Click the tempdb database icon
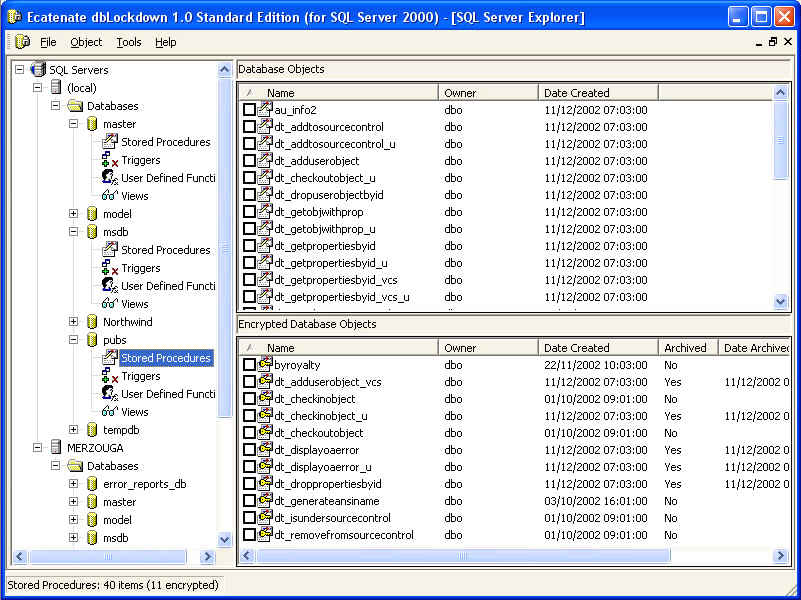Image resolution: width=801 pixels, height=600 pixels. coord(92,430)
